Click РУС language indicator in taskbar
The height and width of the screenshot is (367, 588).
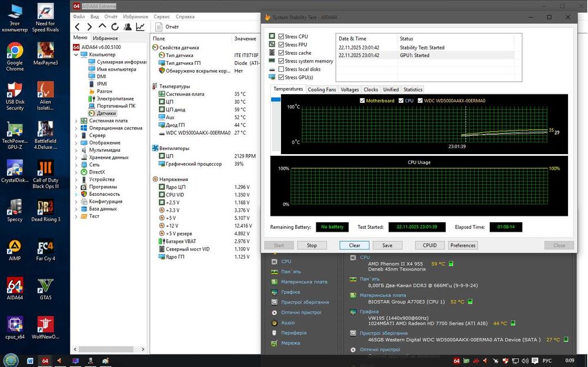(x=547, y=361)
